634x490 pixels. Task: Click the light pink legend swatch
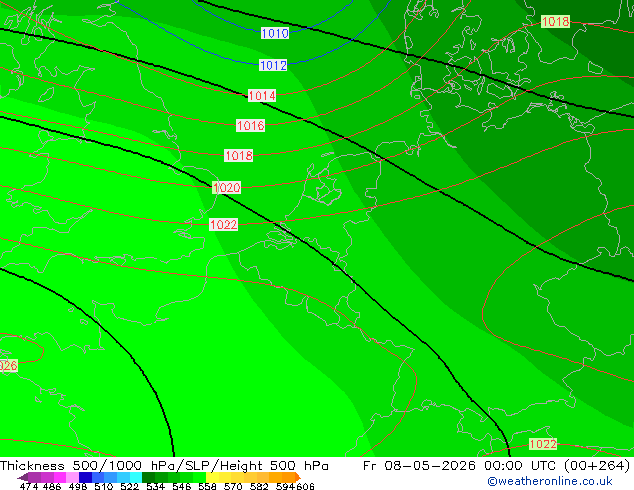[x=72, y=477]
